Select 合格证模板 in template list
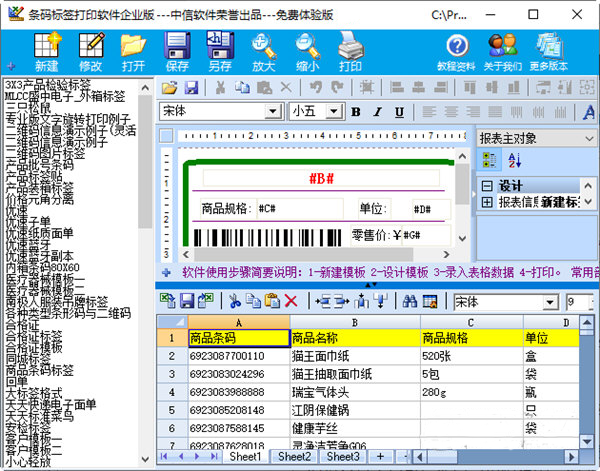The height and width of the screenshot is (471, 600). 34,347
